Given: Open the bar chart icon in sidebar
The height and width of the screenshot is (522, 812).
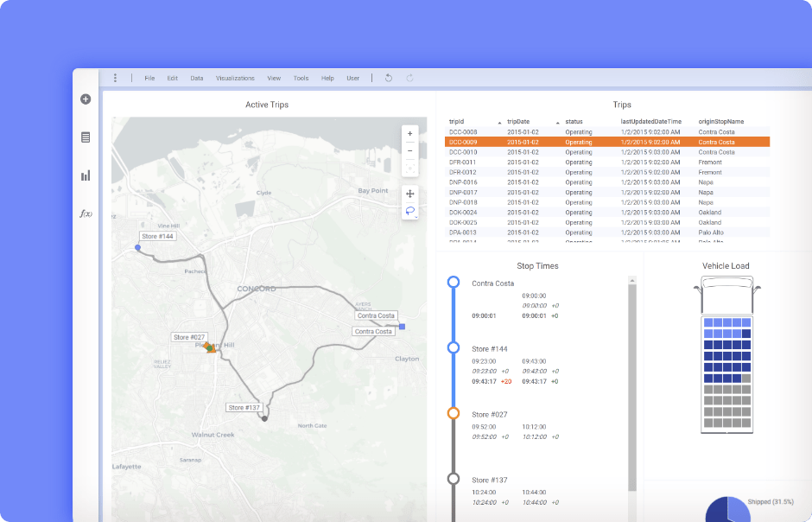Looking at the screenshot, I should click(86, 175).
